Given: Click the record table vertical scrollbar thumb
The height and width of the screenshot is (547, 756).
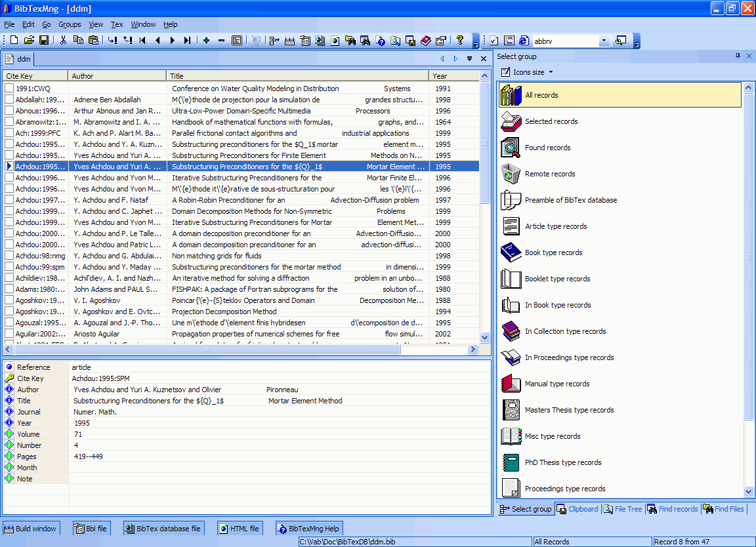Looking at the screenshot, I should pos(485,143).
